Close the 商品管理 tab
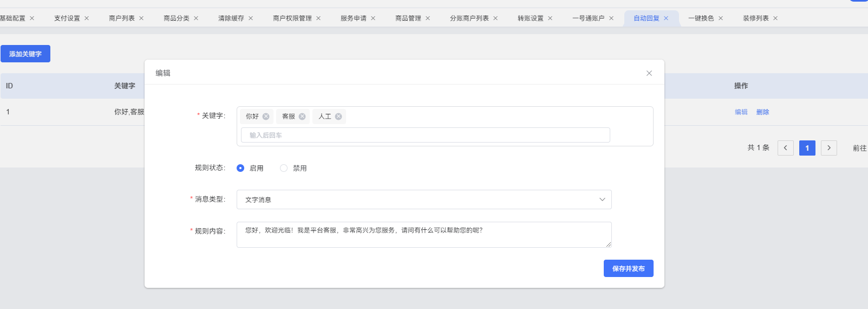Image resolution: width=868 pixels, height=309 pixels. [428, 18]
